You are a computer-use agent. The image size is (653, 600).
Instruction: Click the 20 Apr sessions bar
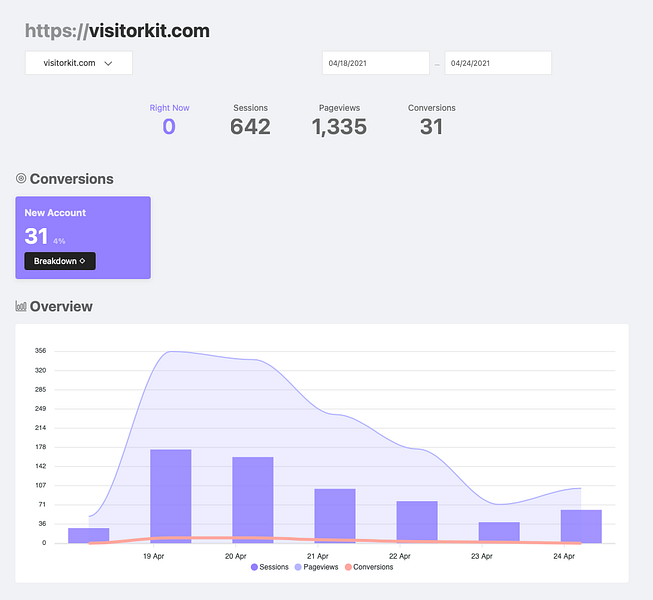coord(253,500)
